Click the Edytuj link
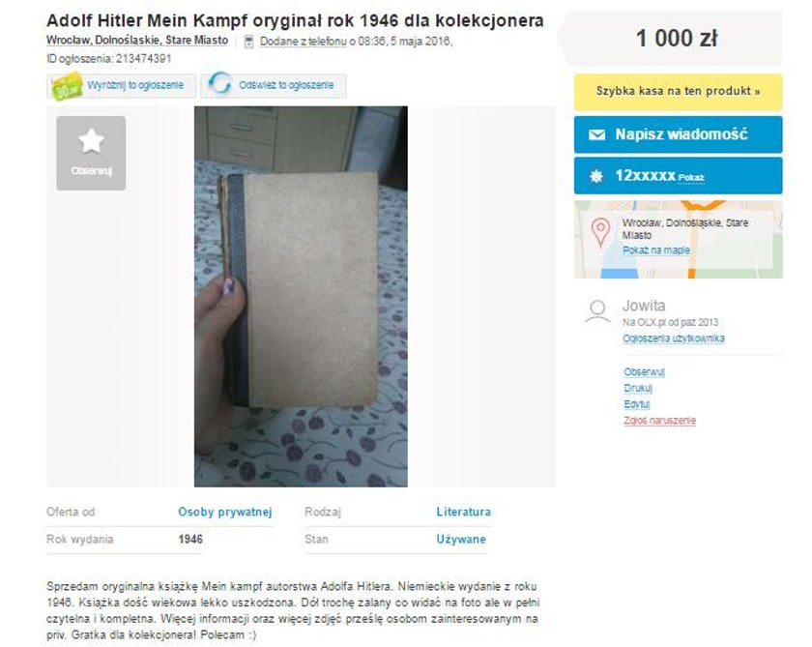 point(636,404)
